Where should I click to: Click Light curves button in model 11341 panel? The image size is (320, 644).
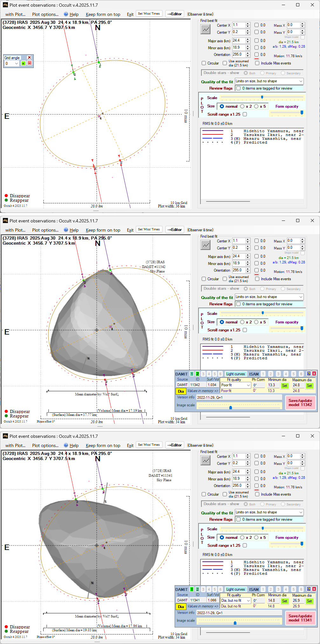coord(235,589)
